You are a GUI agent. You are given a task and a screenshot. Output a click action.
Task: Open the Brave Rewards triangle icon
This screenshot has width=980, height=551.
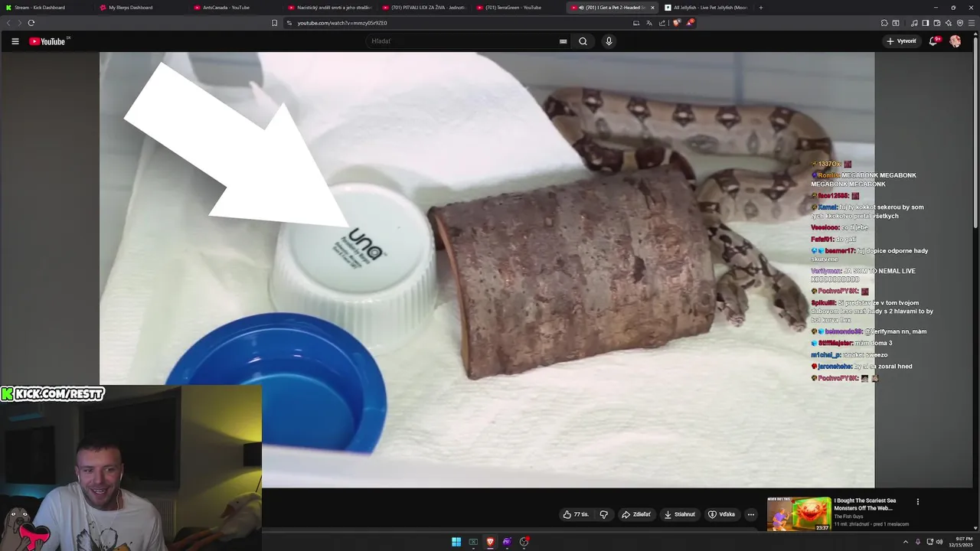click(x=690, y=23)
